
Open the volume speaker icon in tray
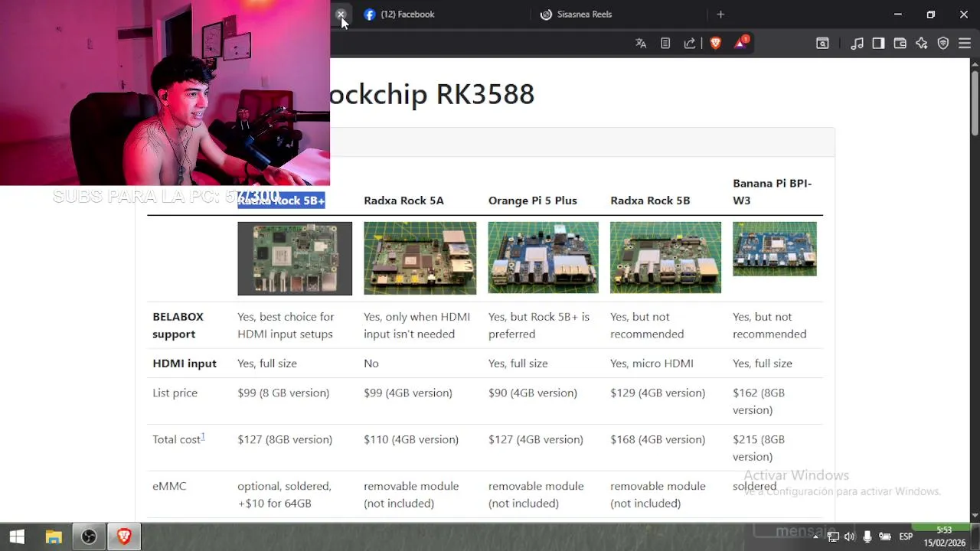pos(850,537)
